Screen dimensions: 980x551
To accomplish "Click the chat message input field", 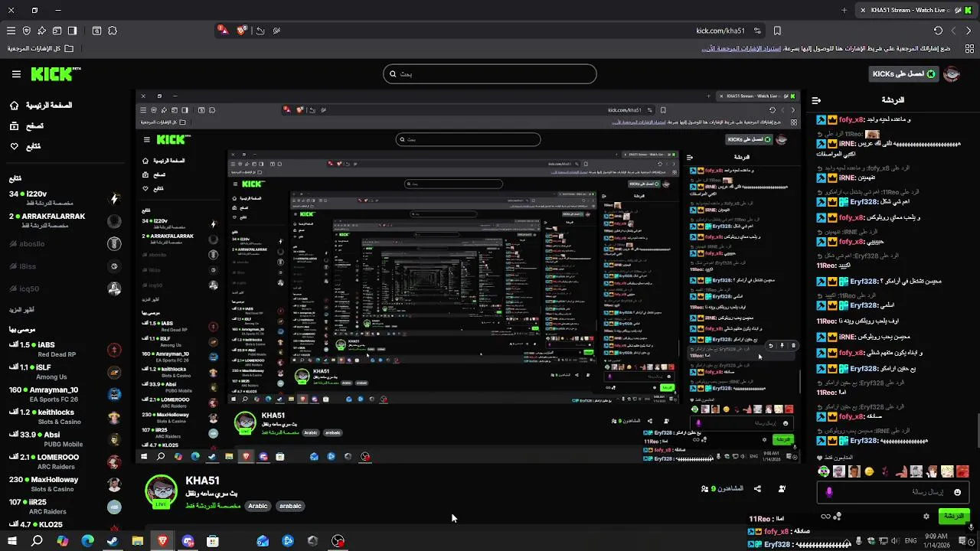I will tap(892, 492).
